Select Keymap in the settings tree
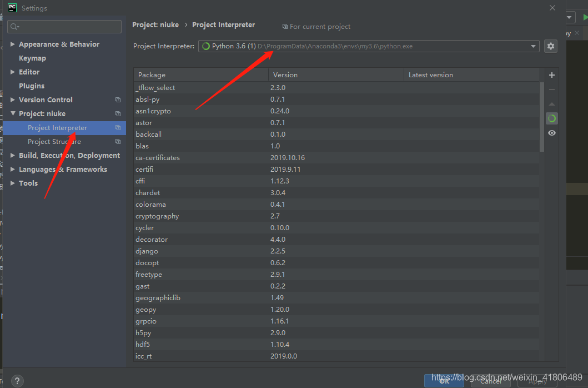The image size is (588, 388). pyautogui.click(x=32, y=58)
